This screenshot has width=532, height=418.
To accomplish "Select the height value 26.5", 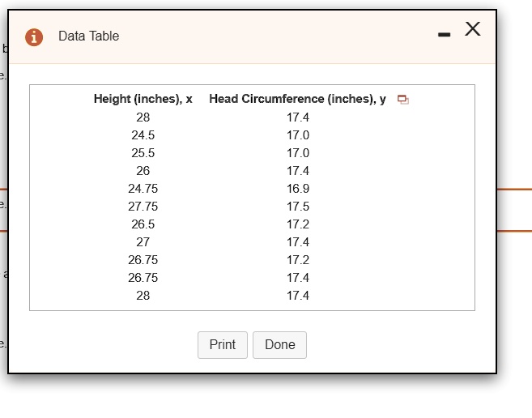I will [143, 224].
